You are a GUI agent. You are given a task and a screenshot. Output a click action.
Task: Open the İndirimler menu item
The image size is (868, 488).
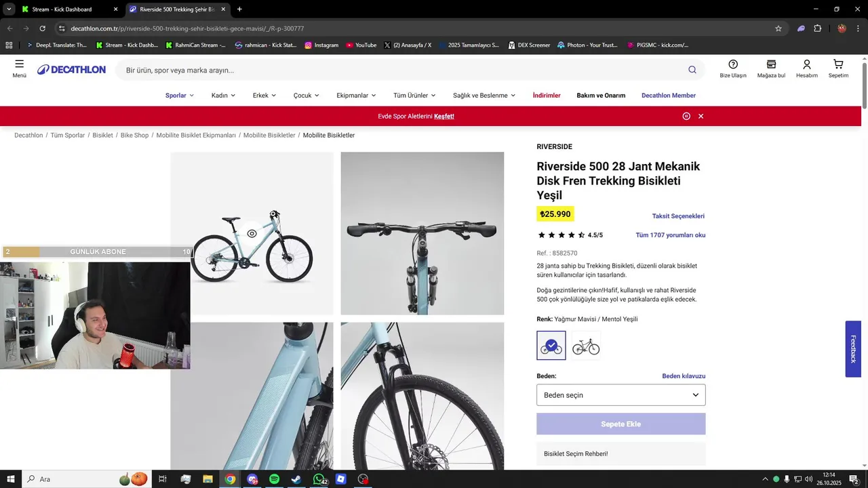click(547, 96)
